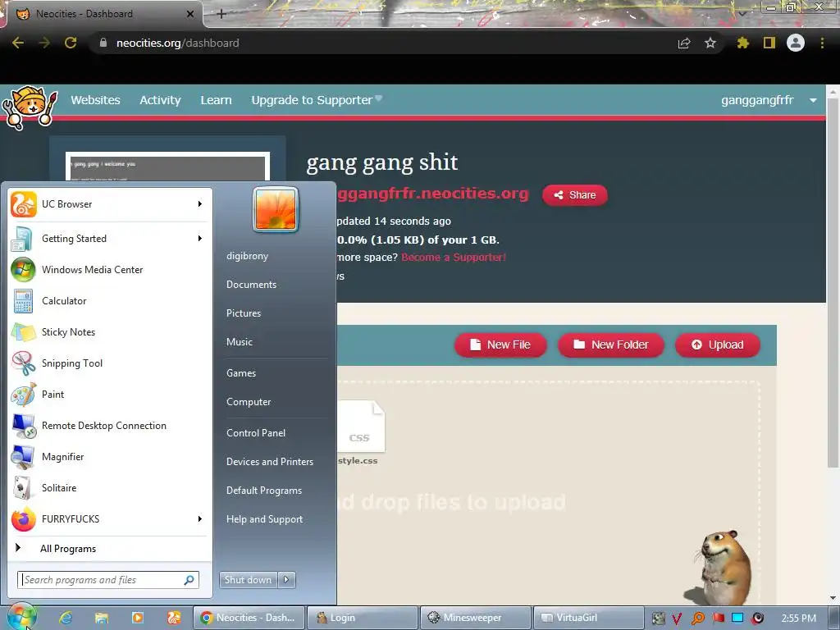Switch to Minesweeper taskbar button
The height and width of the screenshot is (630, 840).
pyautogui.click(x=476, y=618)
